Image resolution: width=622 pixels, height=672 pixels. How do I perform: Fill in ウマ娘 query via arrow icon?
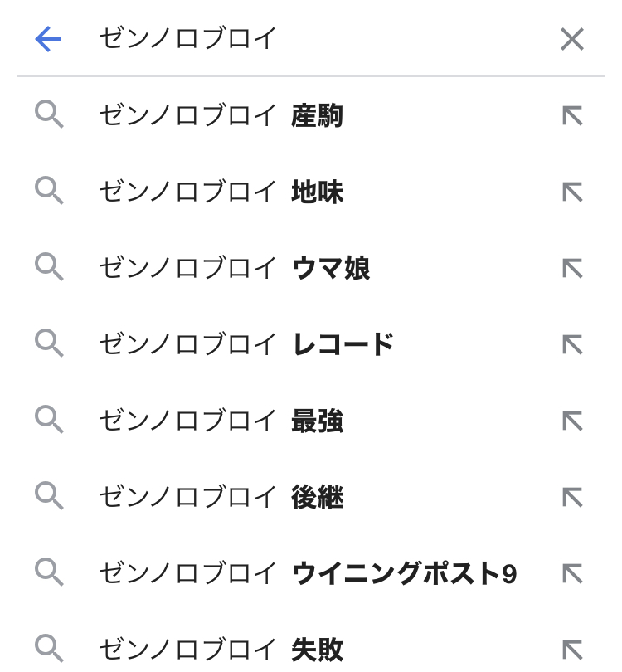click(572, 269)
